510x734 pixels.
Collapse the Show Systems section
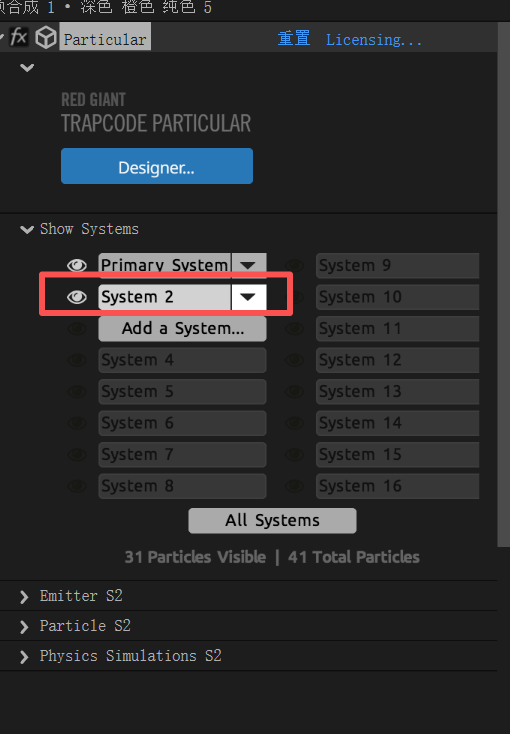coord(27,229)
